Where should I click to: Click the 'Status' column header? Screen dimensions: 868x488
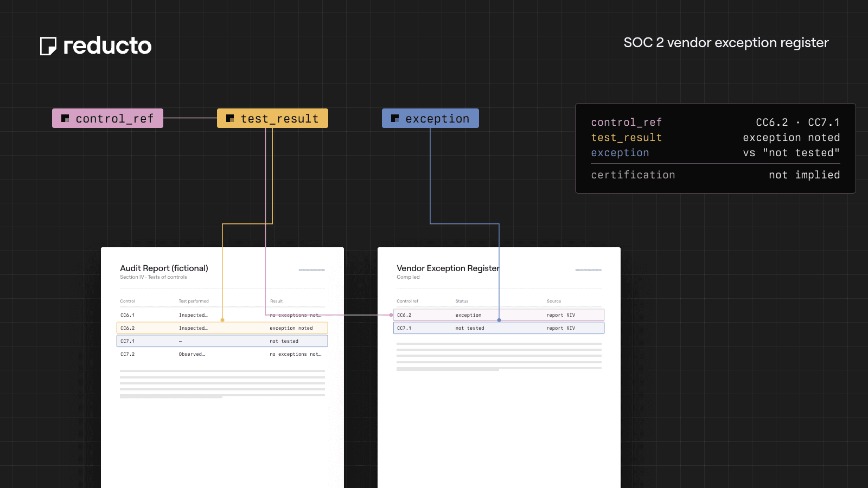pyautogui.click(x=462, y=301)
